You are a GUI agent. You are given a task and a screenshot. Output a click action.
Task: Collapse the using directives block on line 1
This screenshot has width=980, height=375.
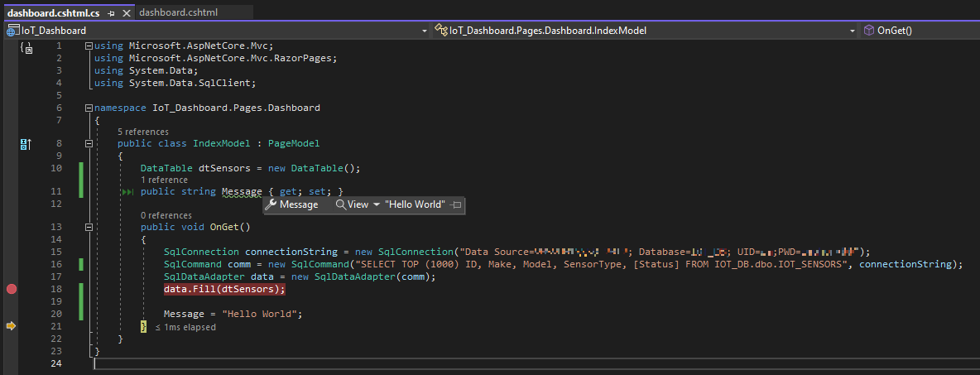click(89, 46)
